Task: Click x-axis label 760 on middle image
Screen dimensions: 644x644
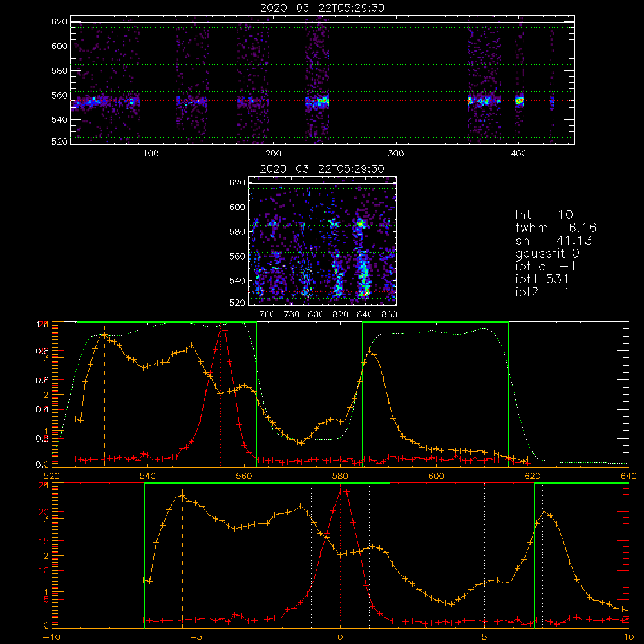Action: pos(267,315)
